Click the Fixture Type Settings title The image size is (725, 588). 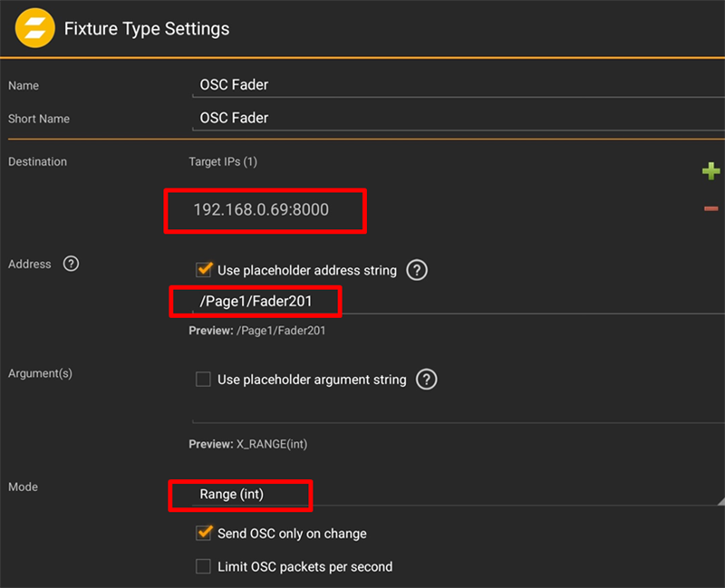tap(147, 29)
